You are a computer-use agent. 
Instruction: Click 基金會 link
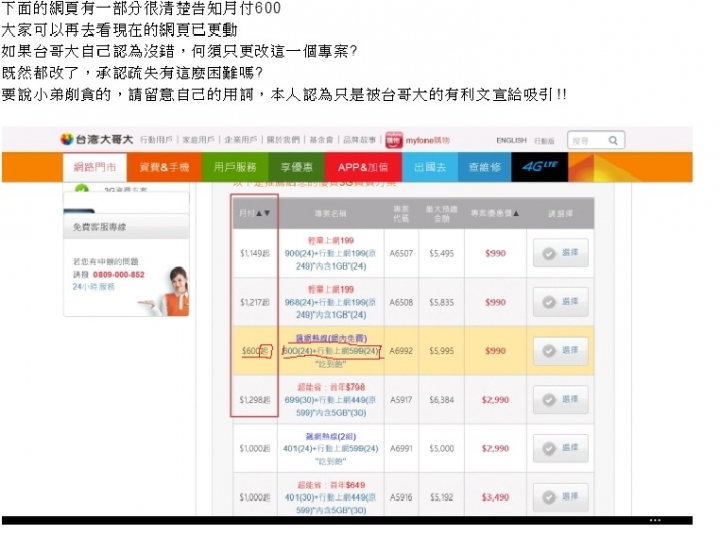pos(321,140)
